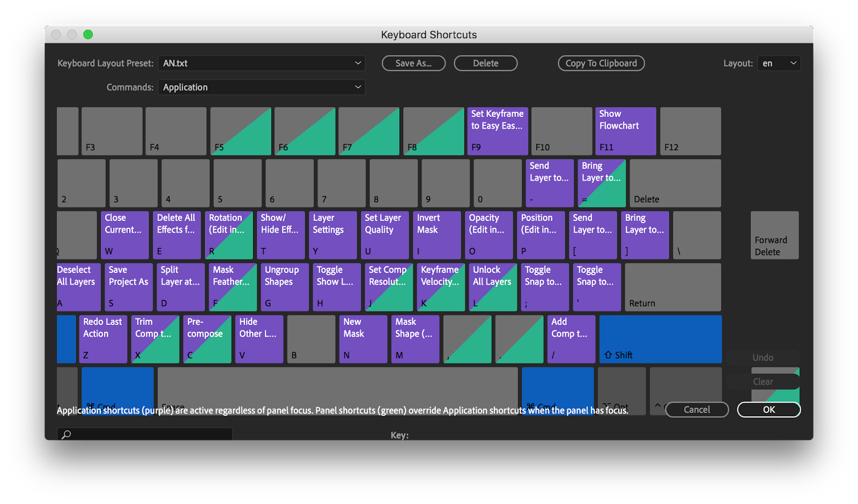The width and height of the screenshot is (858, 504).
Task: Confirm with the OK button
Action: click(768, 410)
